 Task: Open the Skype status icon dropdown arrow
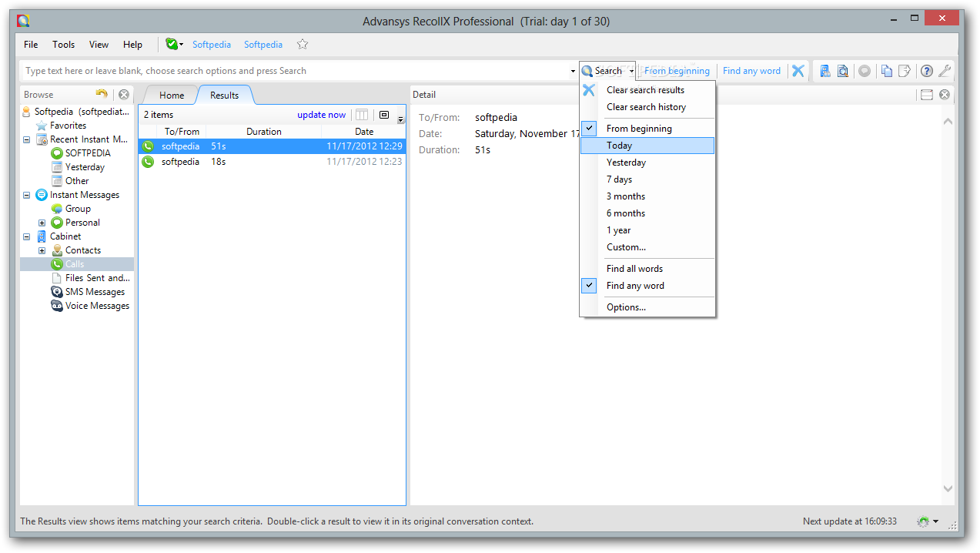click(181, 45)
